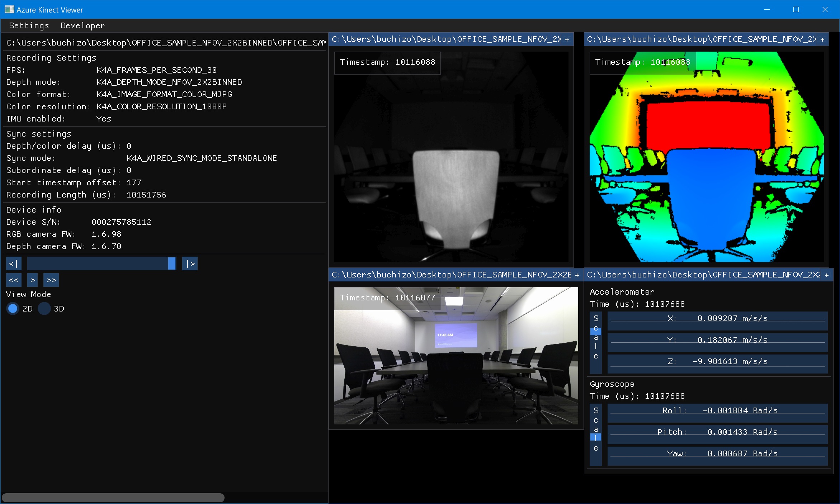The width and height of the screenshot is (840, 504).
Task: Click the Accelerometer X value graph
Action: coord(717,321)
